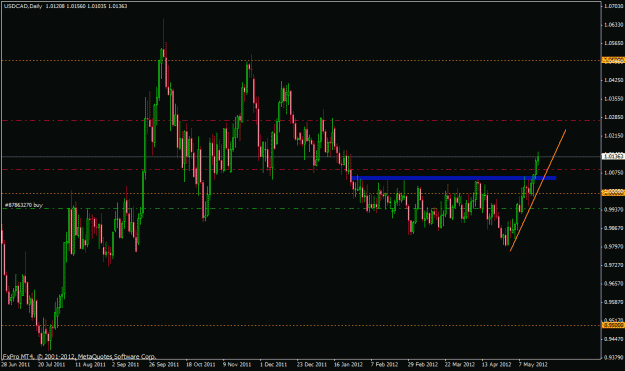Viewport: 625px width, 371px height.
Task: Click the 20 Jul 2011 date label
Action: point(51,365)
